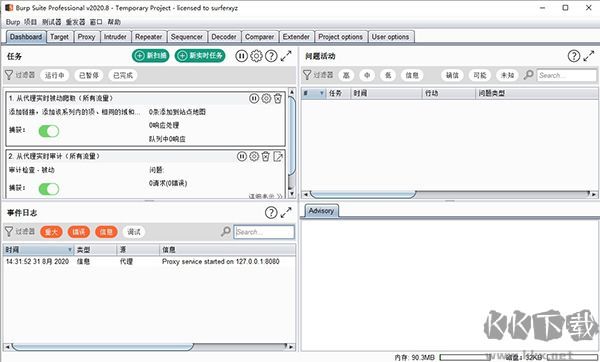Screen dimensions: 600x362
Task: Sort event log by 时间 column arrow
Action: tap(70, 250)
